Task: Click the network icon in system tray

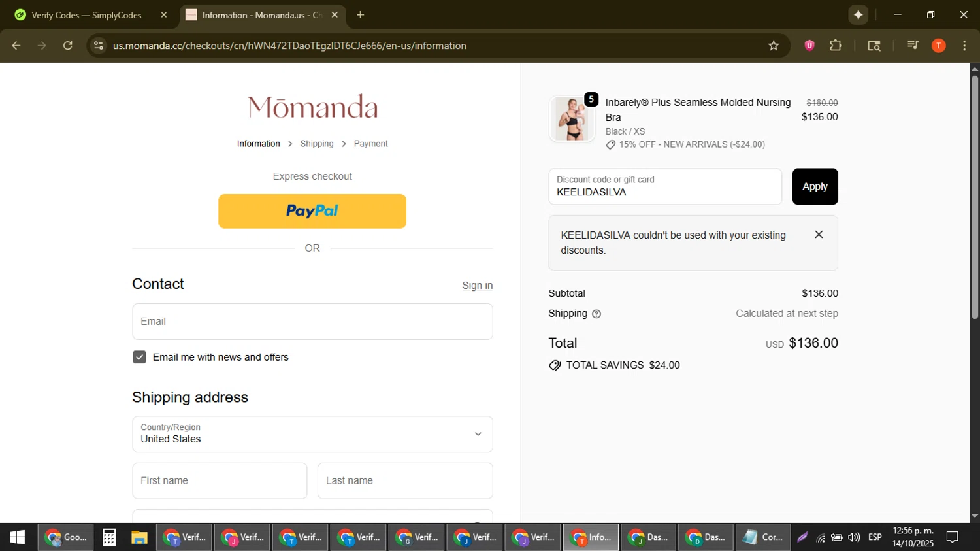Action: tap(821, 537)
